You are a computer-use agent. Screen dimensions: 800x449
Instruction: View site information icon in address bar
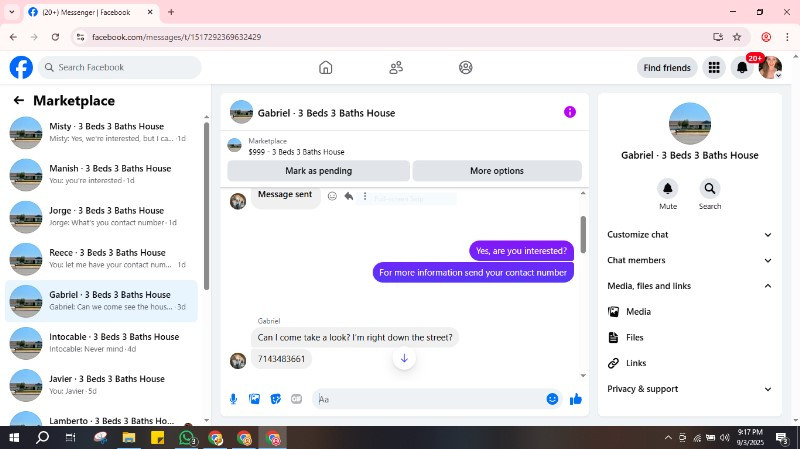[80, 37]
